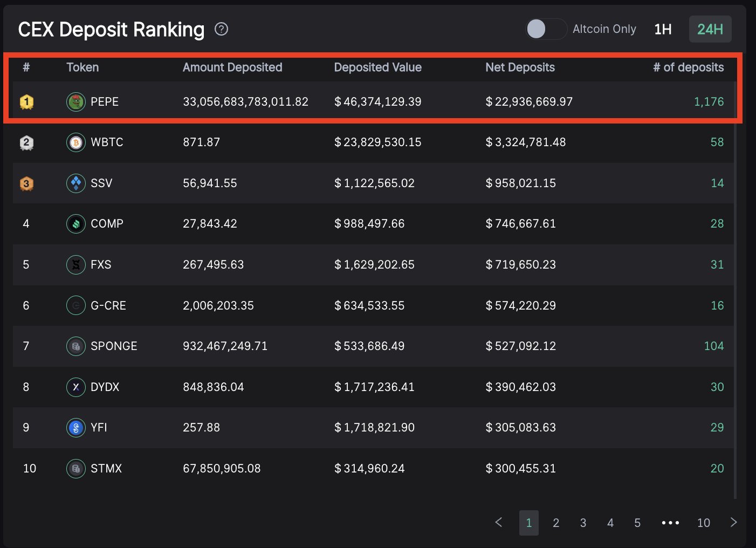Click WBTC deposited value $23,829,530.15
The height and width of the screenshot is (548, 756).
(x=377, y=142)
